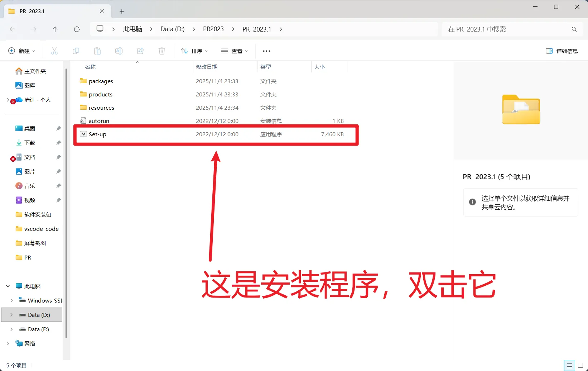Click the Share icon in toolbar
The image size is (588, 371).
click(x=140, y=51)
